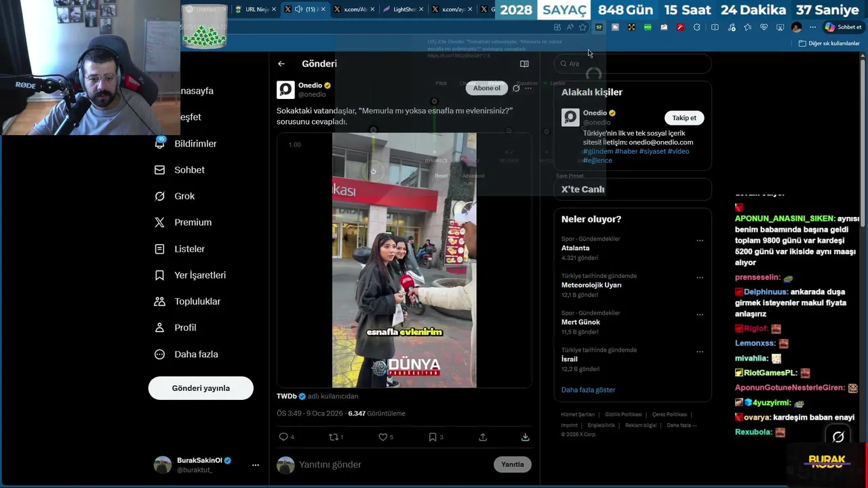Viewport: 868px width, 488px height.
Task: Subscribe with the Abone ol button
Action: pyautogui.click(x=486, y=88)
